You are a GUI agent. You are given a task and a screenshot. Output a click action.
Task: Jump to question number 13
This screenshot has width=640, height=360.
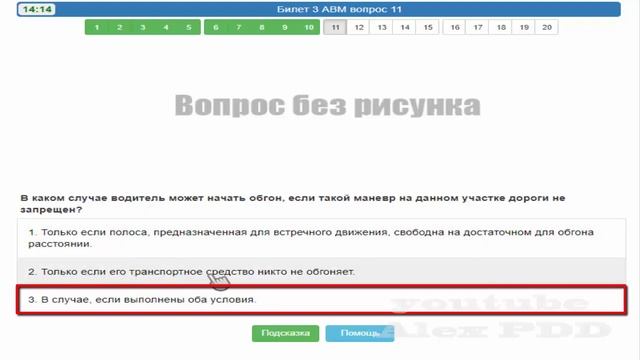[x=382, y=27]
